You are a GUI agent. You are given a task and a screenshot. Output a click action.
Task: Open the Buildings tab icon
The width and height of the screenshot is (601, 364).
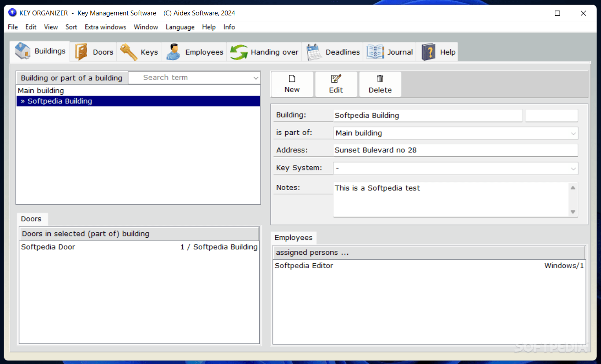tap(23, 51)
